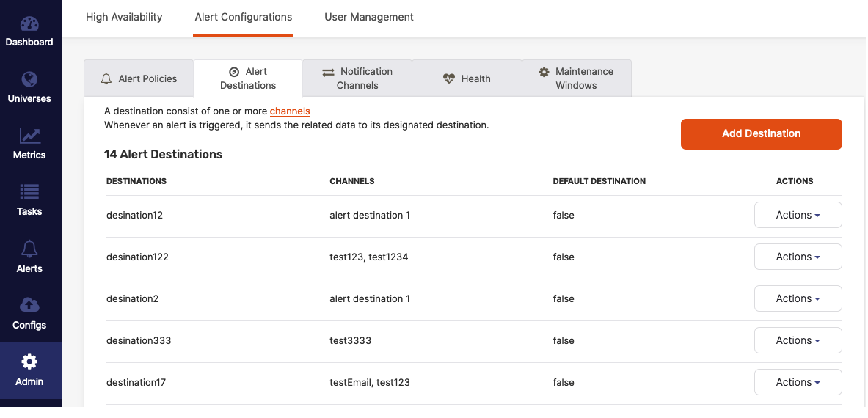Open the Notification Channels tab
Screen dimensions: 868x418
click(357, 78)
